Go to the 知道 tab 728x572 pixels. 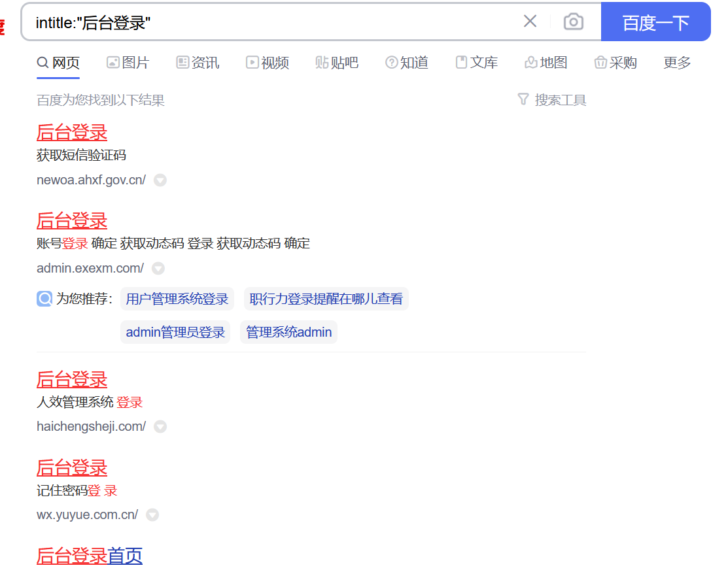[x=407, y=63]
